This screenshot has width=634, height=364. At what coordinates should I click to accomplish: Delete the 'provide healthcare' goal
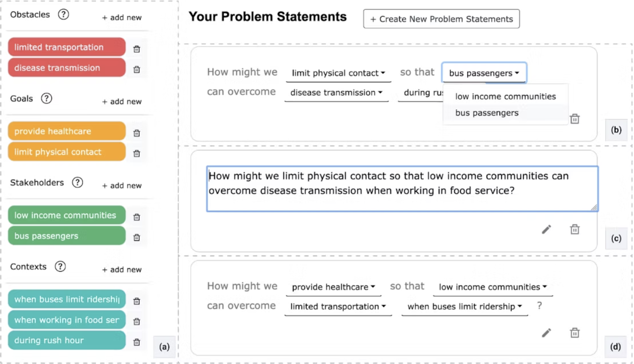click(137, 133)
